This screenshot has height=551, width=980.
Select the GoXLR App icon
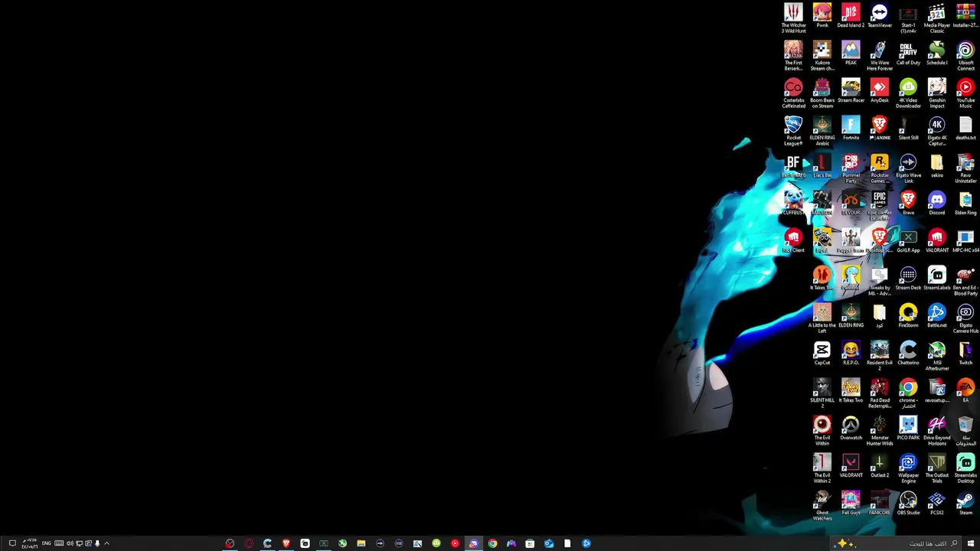click(x=908, y=241)
